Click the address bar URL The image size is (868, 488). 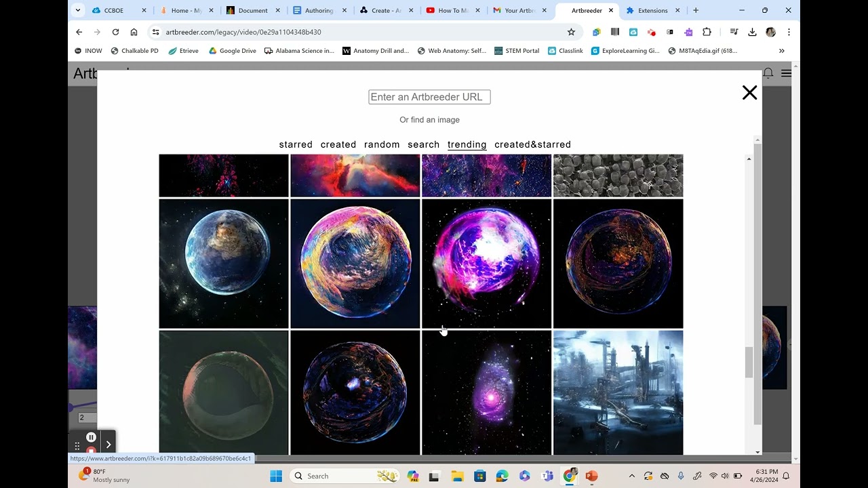(243, 32)
